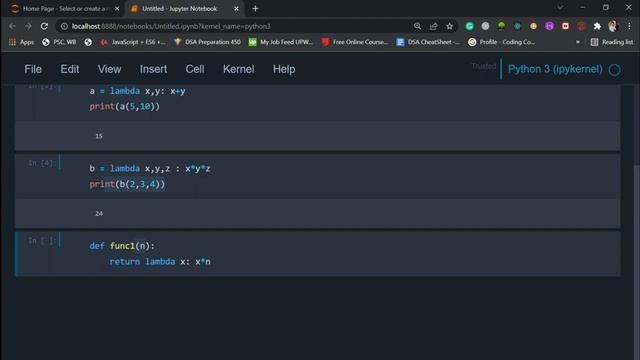
Task: Close the Home Page tab
Action: [117, 9]
